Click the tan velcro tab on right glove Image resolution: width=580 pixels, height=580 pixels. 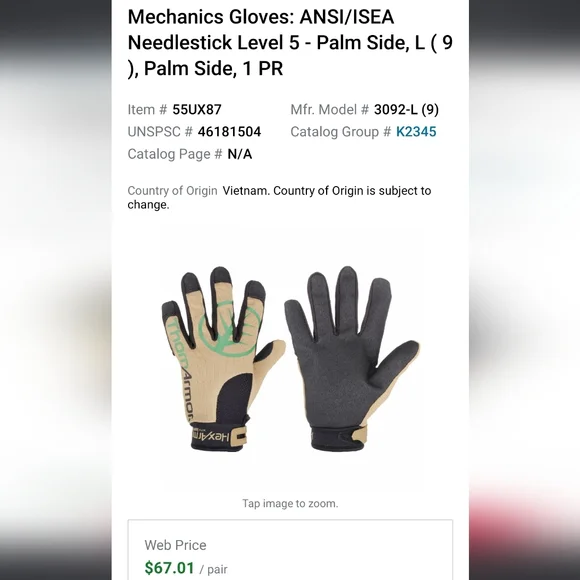360,434
